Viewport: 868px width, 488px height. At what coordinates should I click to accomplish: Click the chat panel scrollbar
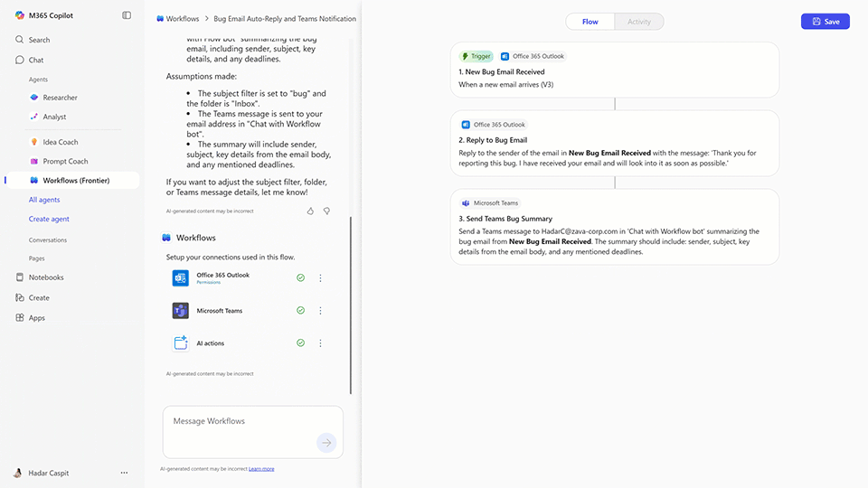(x=351, y=305)
